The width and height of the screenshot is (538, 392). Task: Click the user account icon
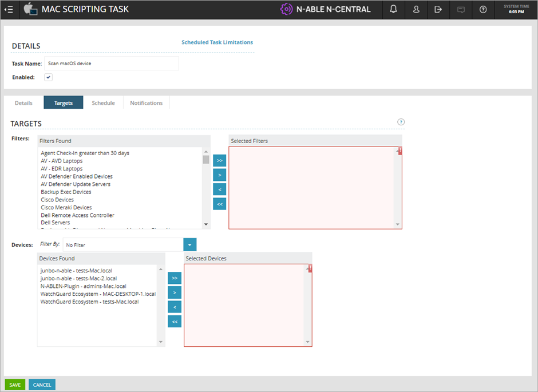(416, 9)
